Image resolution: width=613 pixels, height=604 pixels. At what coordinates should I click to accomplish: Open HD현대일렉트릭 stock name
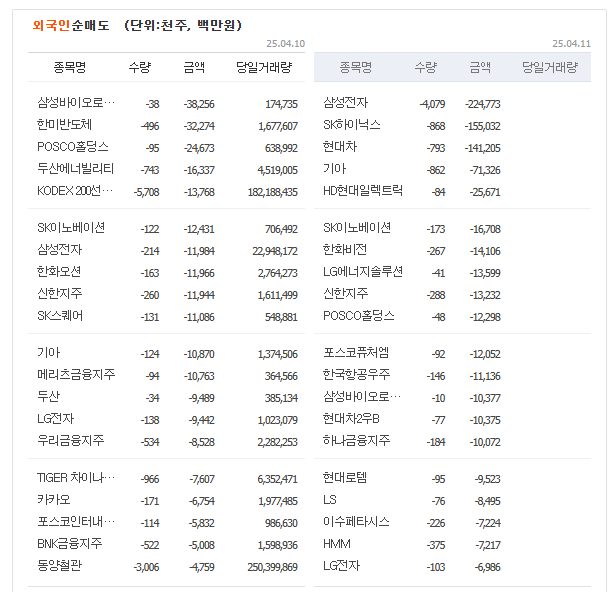click(x=363, y=191)
